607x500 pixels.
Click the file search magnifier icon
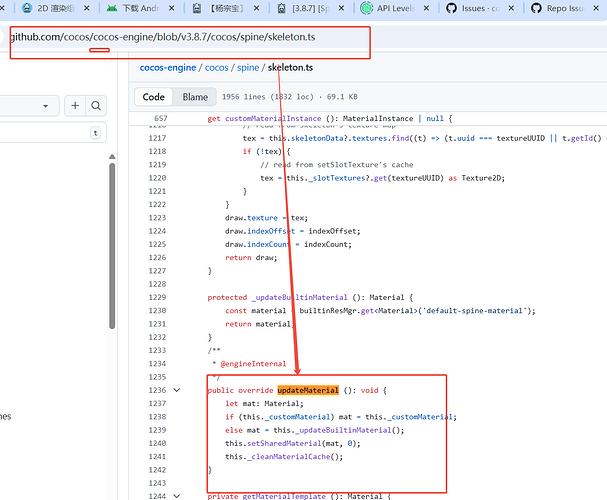[96, 106]
